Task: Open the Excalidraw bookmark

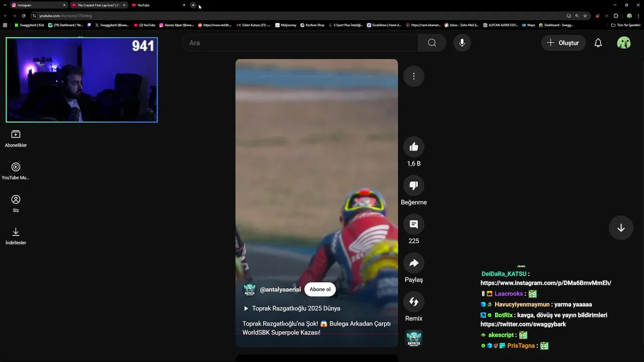Action: (384, 25)
